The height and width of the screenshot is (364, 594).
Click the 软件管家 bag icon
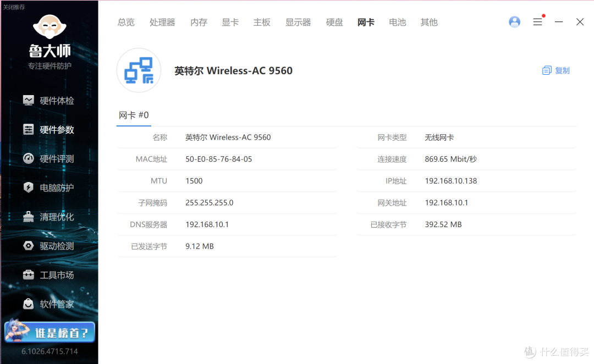[x=29, y=304]
